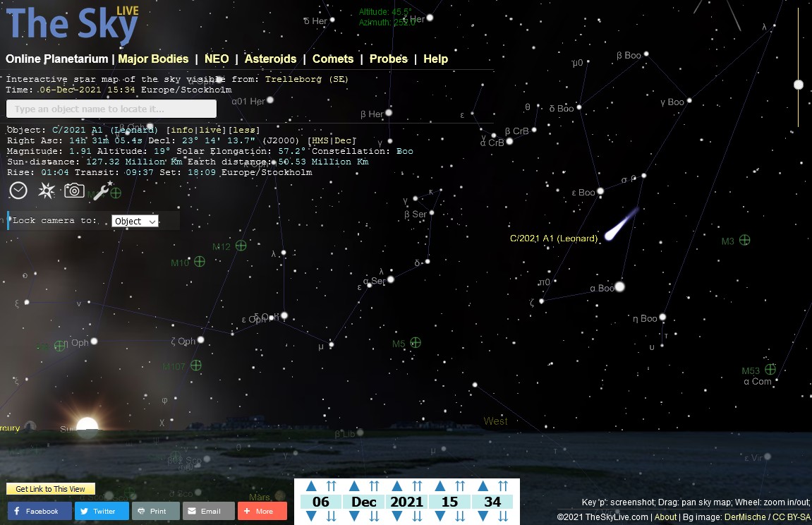Take a screenshot with the camera icon
Screen dimensions: 812x525
pos(75,191)
